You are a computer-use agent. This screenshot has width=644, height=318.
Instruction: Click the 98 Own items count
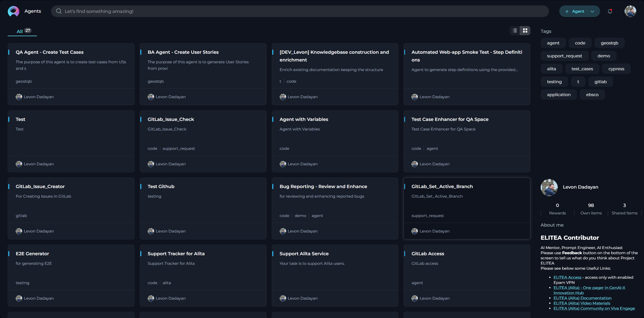[591, 205]
